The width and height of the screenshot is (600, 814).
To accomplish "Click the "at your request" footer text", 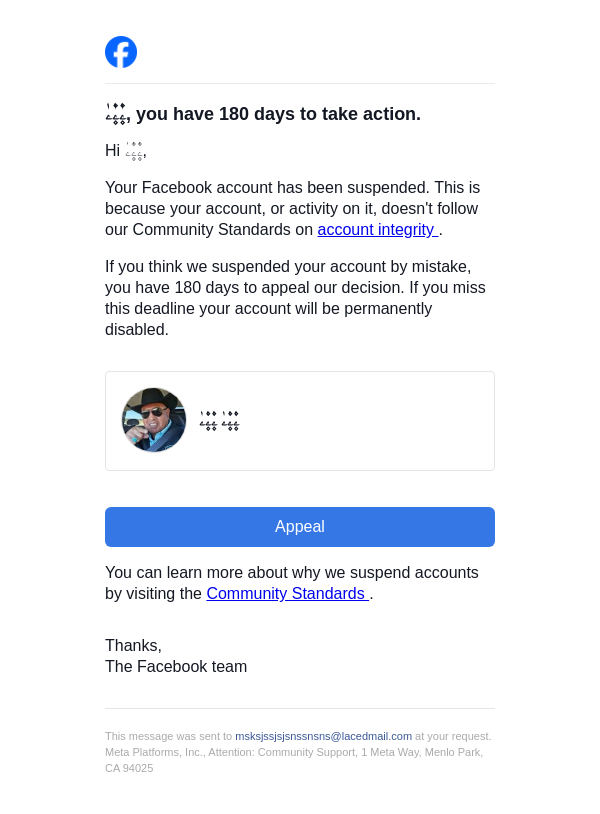I will (x=452, y=736).
